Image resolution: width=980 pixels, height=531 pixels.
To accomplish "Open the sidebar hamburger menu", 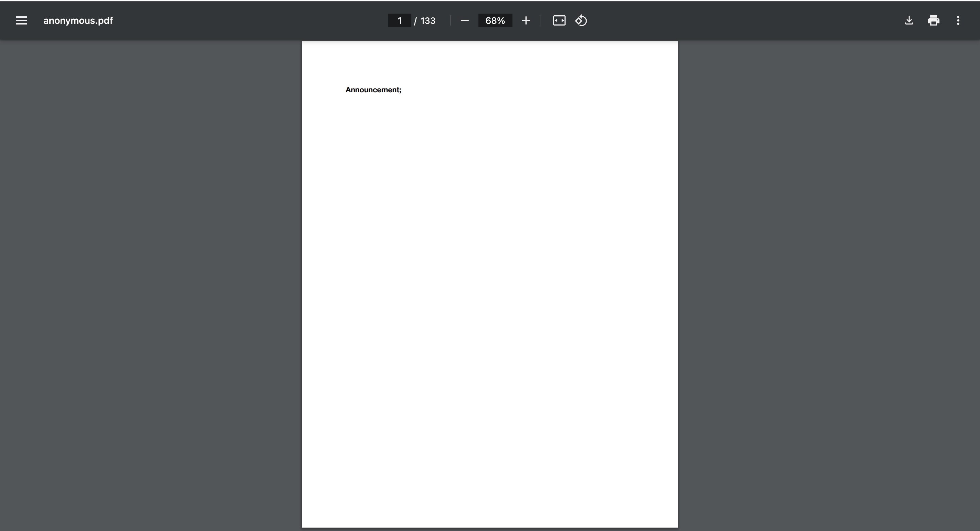I will (x=22, y=20).
